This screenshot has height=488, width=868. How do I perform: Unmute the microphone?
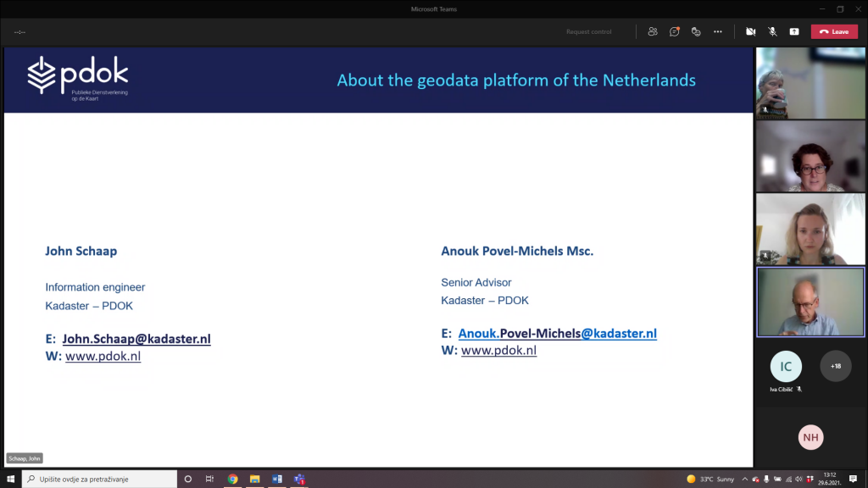tap(772, 31)
